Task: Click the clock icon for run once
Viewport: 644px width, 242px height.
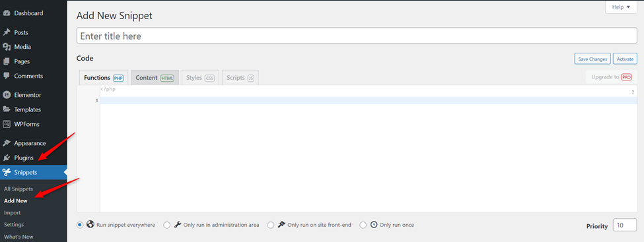Action: coord(374,225)
